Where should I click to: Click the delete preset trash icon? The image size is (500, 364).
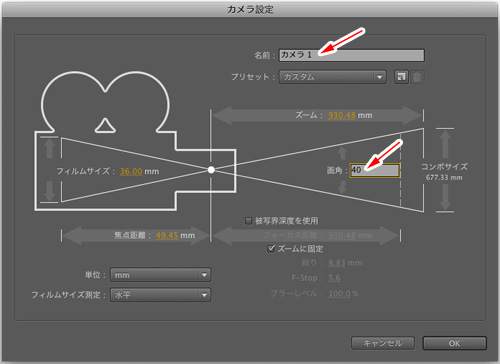click(417, 77)
